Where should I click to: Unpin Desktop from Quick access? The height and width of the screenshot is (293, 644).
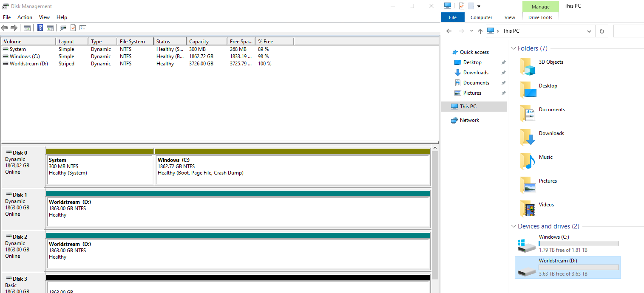click(504, 62)
